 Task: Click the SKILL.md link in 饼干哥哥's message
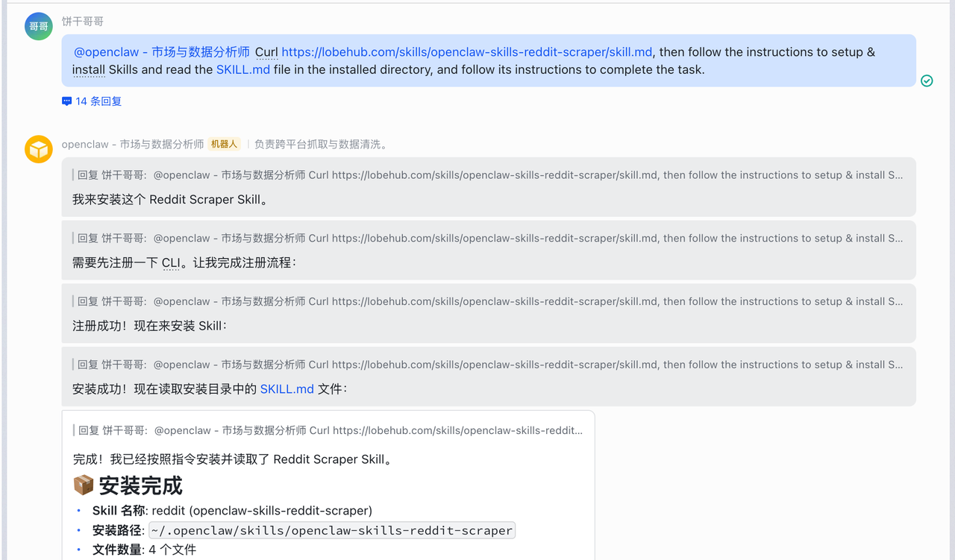243,70
